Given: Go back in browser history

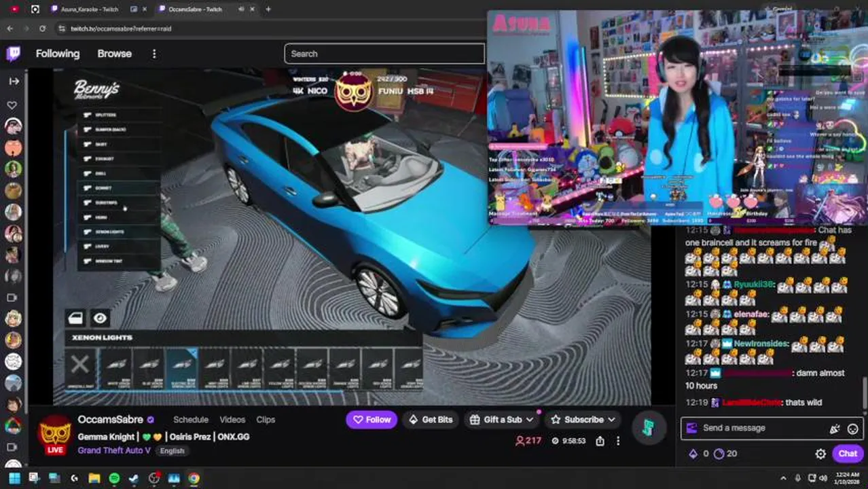Looking at the screenshot, I should pyautogui.click(x=10, y=29).
